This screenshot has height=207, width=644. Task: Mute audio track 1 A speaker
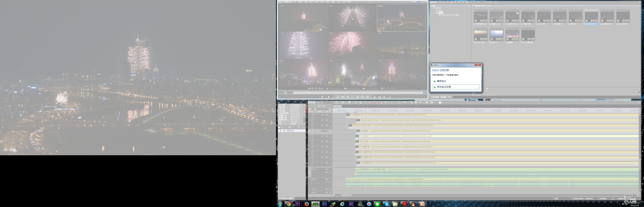click(x=326, y=169)
